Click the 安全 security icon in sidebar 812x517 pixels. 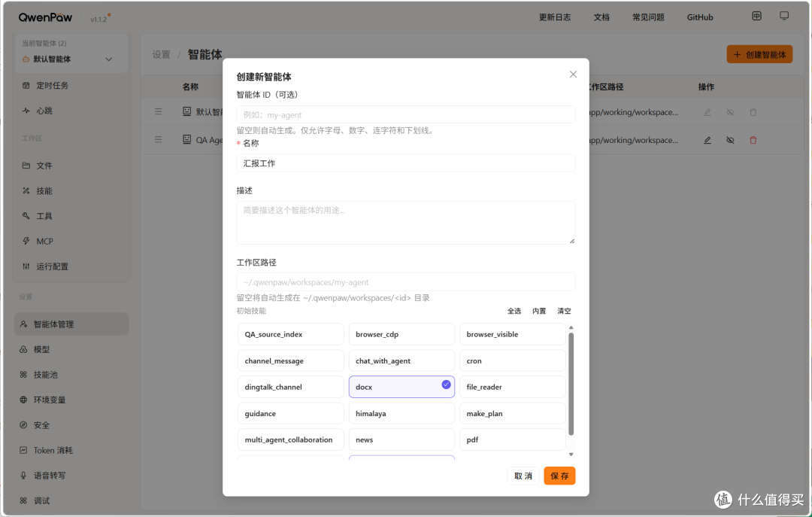point(23,425)
